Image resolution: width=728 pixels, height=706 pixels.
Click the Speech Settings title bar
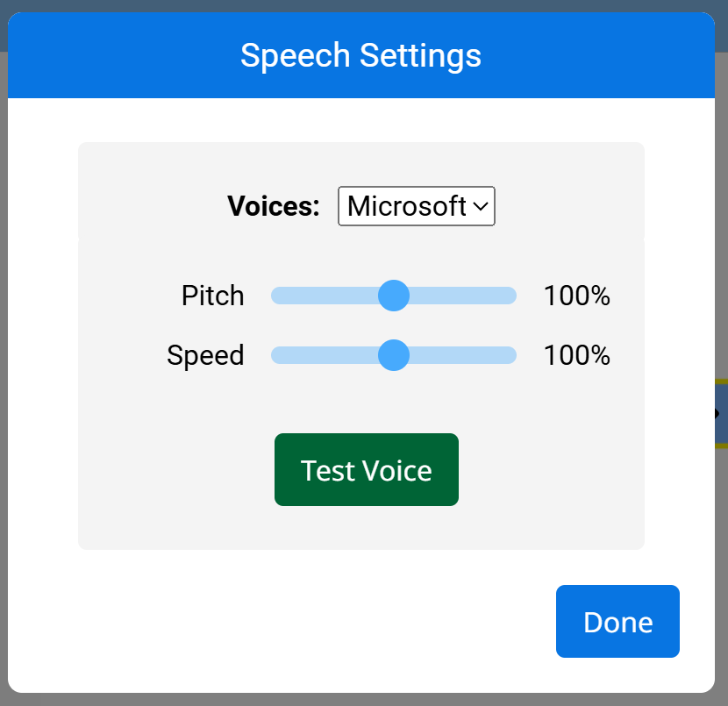[x=360, y=55]
